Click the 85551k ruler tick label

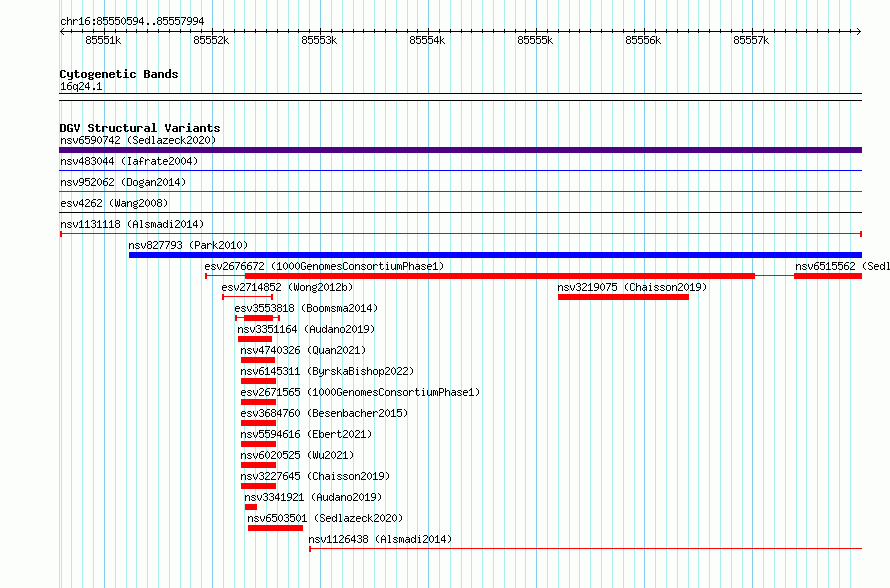point(103,40)
